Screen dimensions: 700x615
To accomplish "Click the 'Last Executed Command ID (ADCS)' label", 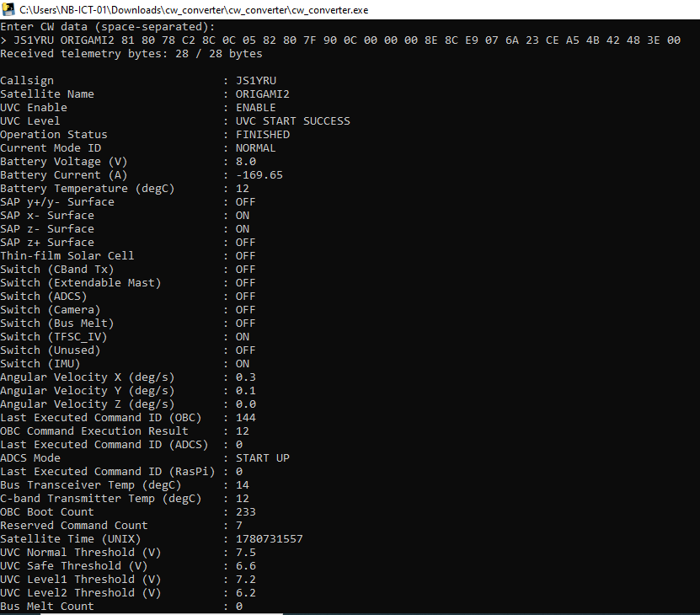I will [104, 444].
